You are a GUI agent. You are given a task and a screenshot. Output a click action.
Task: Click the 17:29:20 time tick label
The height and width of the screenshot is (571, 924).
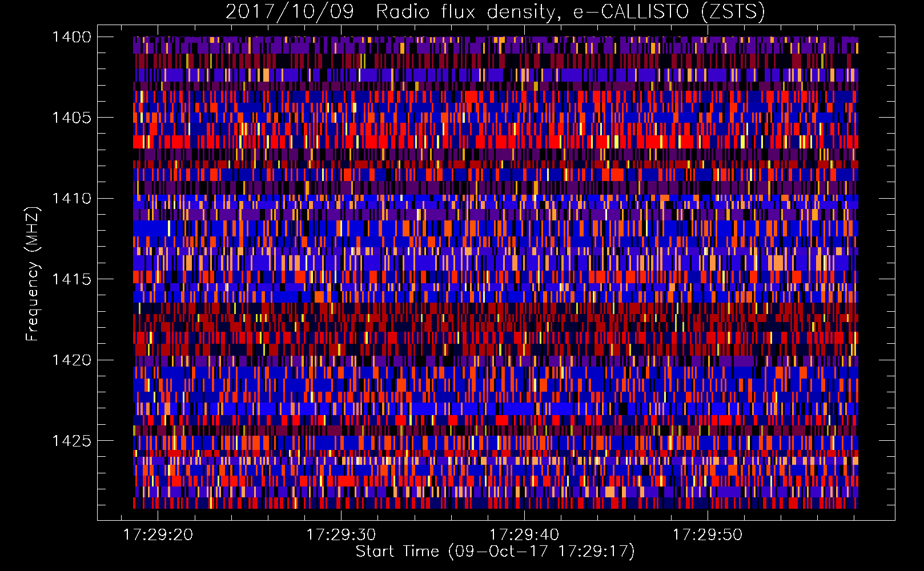pos(158,534)
